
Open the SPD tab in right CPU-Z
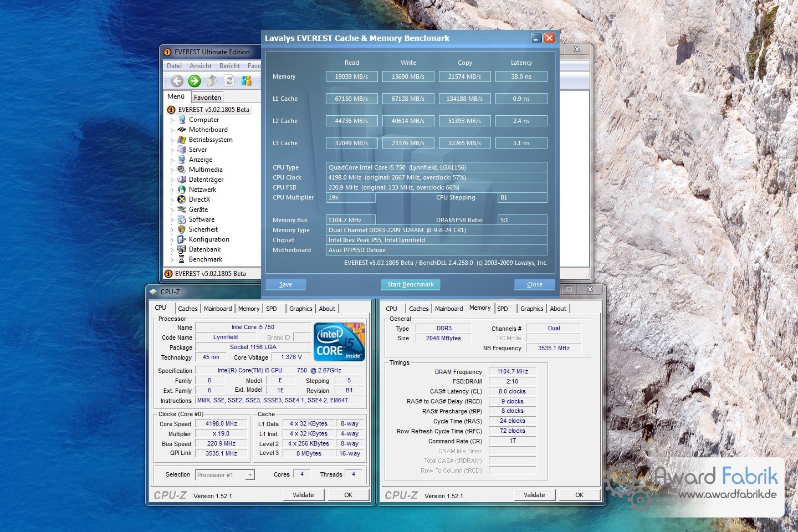click(502, 309)
